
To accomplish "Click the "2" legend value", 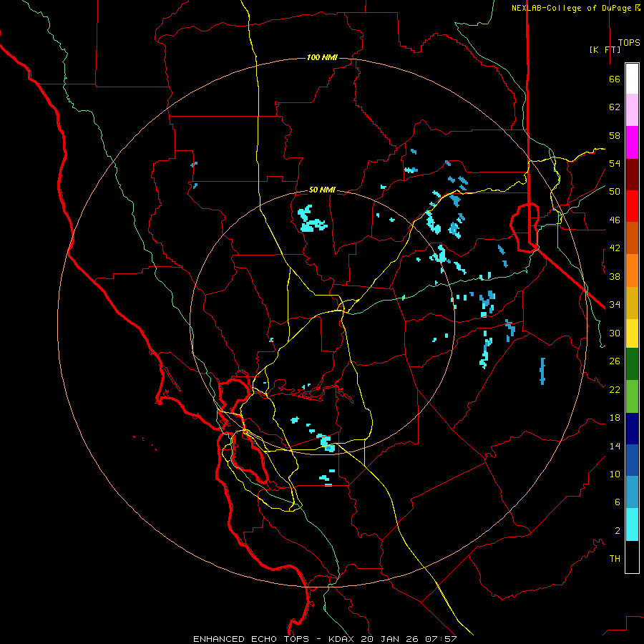I will pyautogui.click(x=618, y=531).
